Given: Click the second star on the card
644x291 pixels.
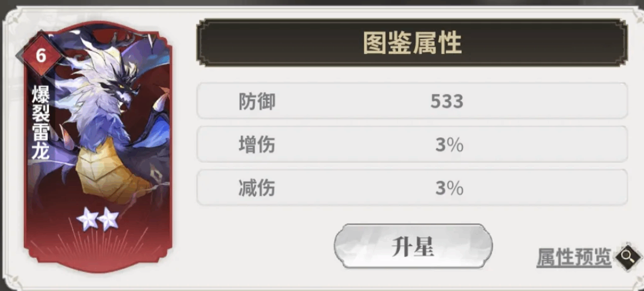Looking at the screenshot, I should click(108, 220).
